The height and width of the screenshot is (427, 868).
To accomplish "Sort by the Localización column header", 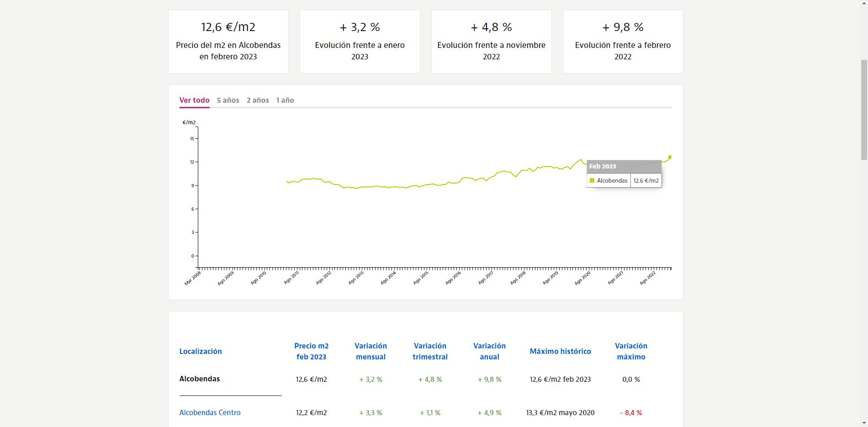I will (201, 351).
